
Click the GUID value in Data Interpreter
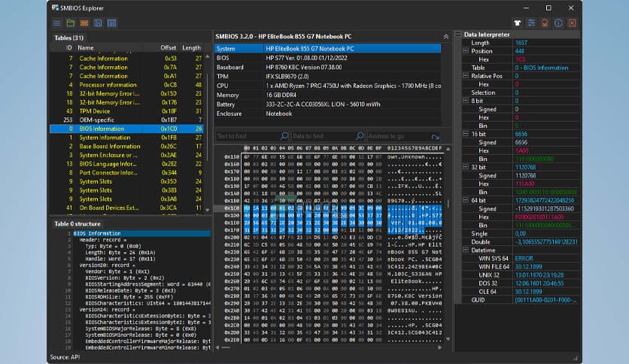(545, 300)
